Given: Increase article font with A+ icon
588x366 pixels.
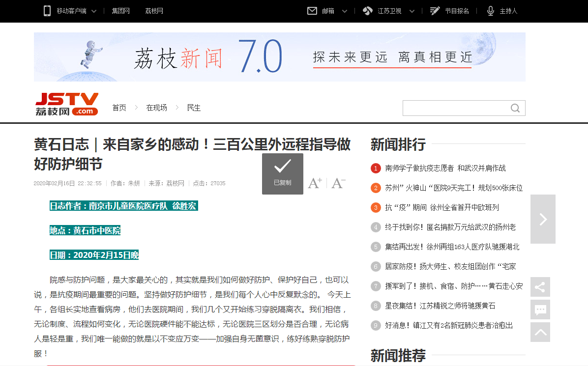Looking at the screenshot, I should click(315, 182).
